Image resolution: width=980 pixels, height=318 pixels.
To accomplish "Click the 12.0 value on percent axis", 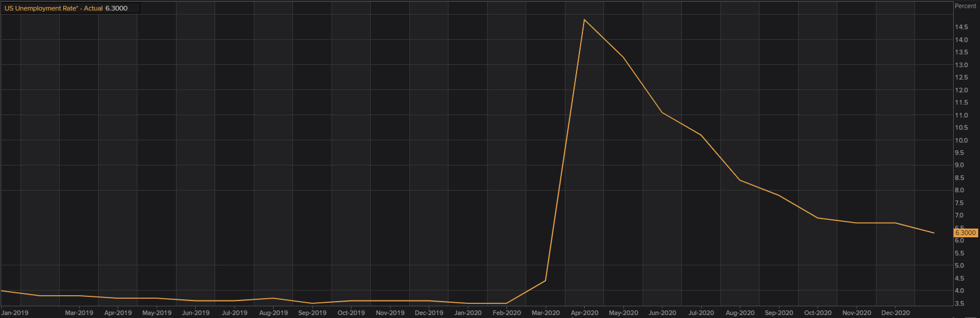I will point(961,90).
